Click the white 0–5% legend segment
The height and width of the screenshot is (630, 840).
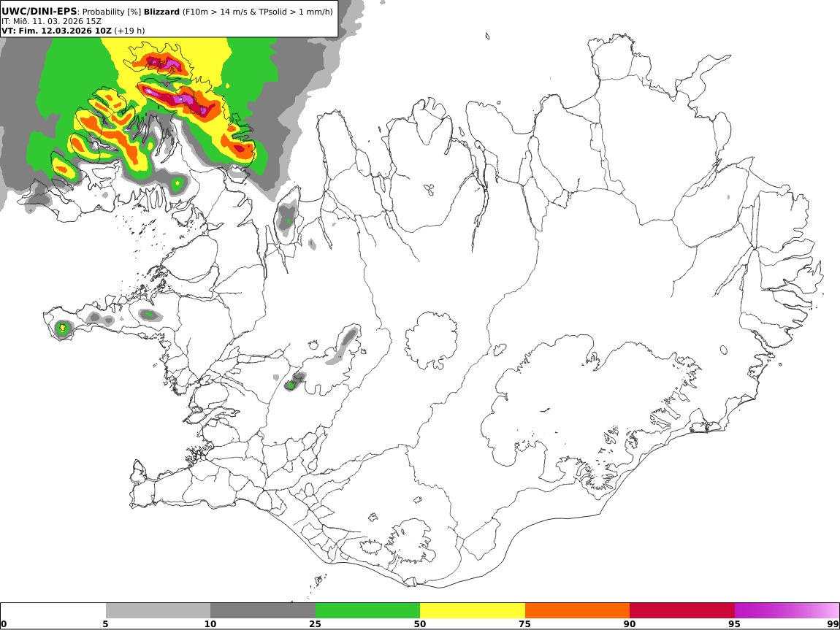(53, 610)
